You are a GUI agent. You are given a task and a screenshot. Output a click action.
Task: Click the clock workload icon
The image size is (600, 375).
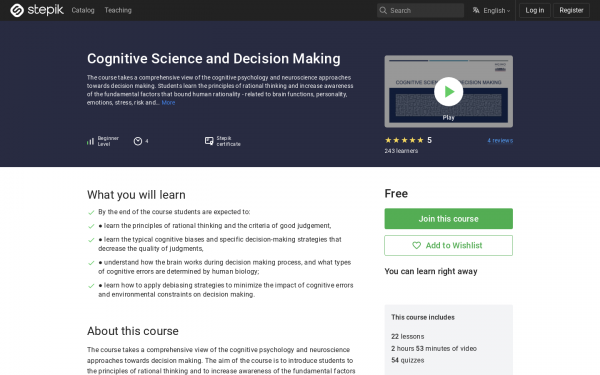(x=138, y=141)
